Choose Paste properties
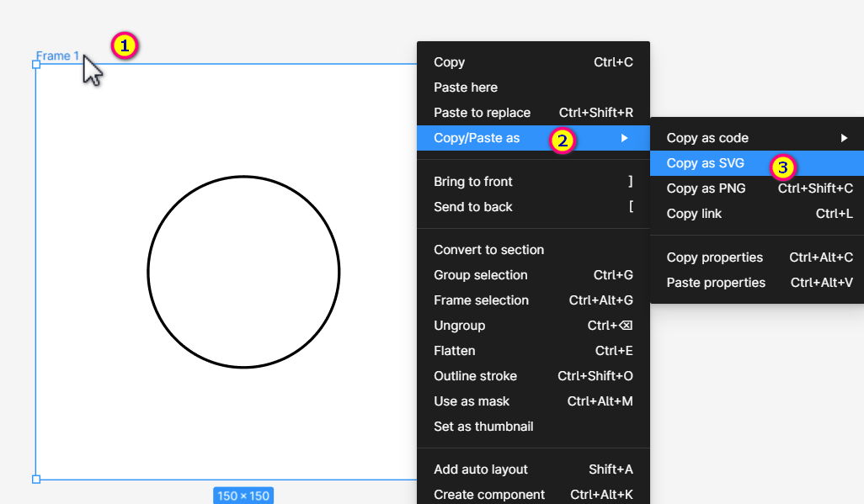864x504 pixels. click(716, 283)
